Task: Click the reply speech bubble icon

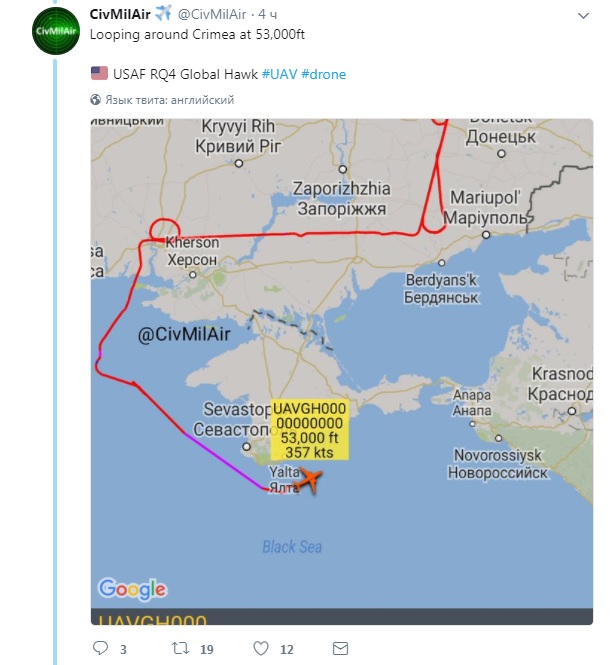Action: (101, 649)
